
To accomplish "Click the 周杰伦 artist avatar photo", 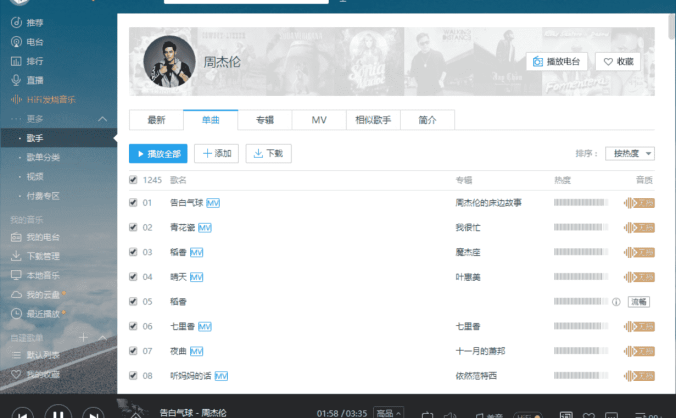I will click(169, 62).
